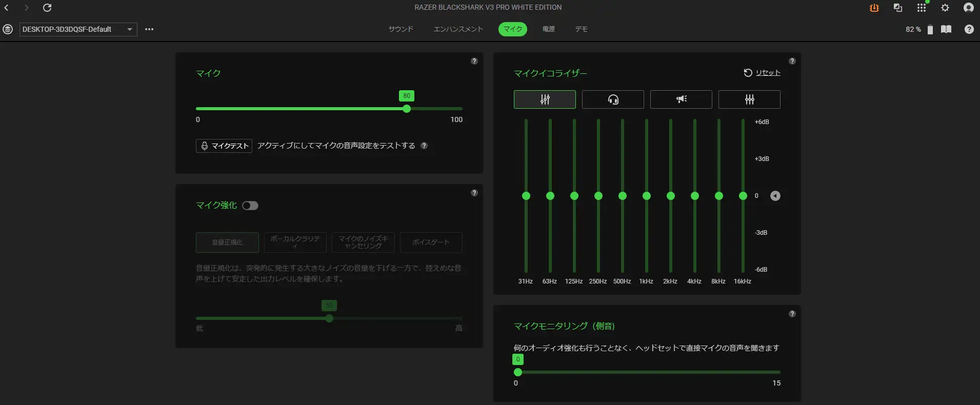Open help for the マイク panel
The width and height of the screenshot is (980, 405).
pyautogui.click(x=474, y=61)
